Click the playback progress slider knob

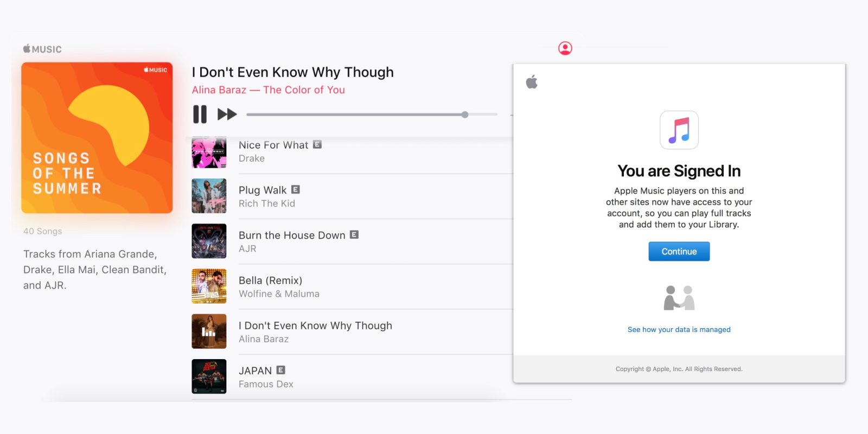(x=465, y=114)
